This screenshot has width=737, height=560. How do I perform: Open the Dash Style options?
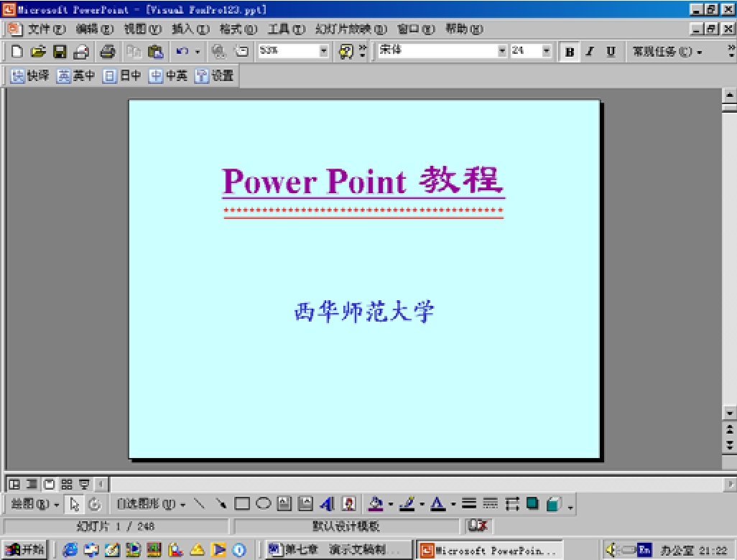coord(490,504)
